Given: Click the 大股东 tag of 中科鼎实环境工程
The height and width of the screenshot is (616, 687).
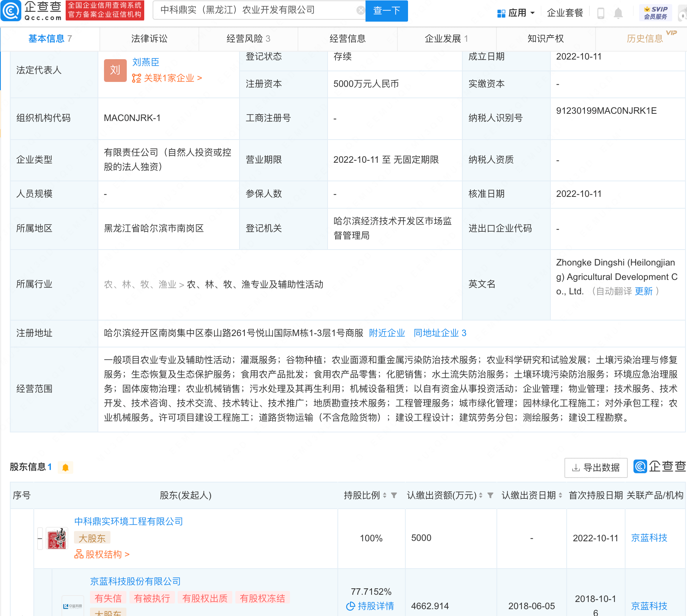Looking at the screenshot, I should tap(92, 538).
